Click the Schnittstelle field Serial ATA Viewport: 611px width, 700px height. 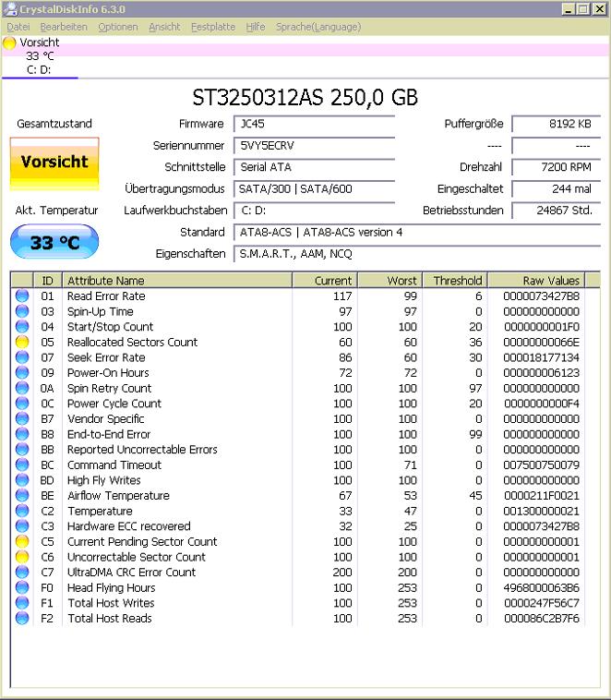[x=314, y=167]
